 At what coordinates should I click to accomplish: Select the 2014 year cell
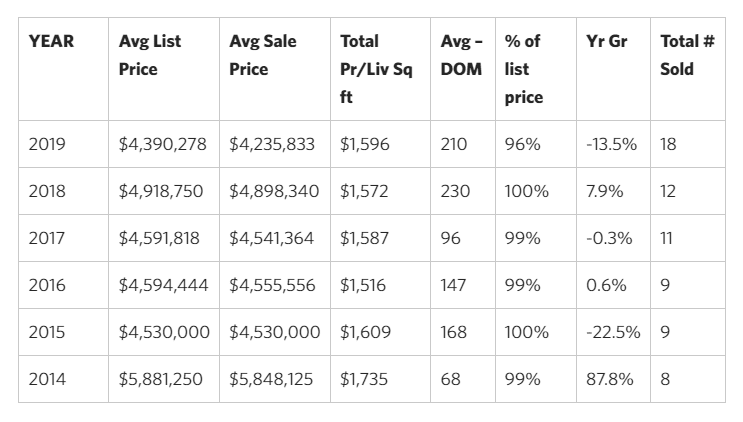(47, 379)
